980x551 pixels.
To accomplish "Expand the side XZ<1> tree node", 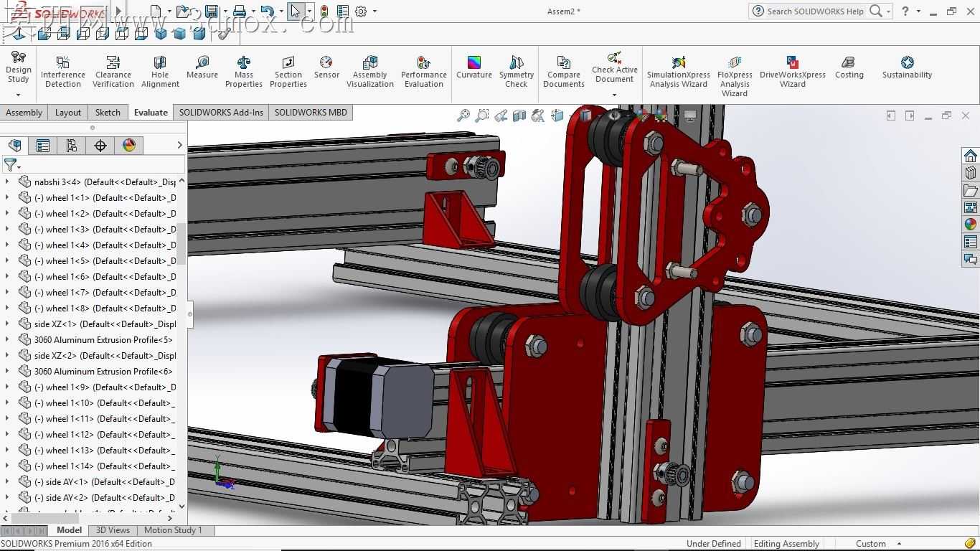I will (x=7, y=324).
